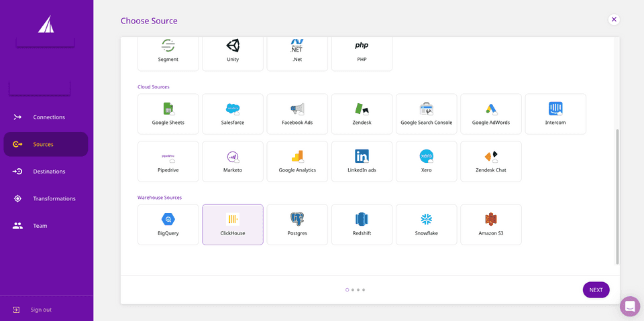The width and height of the screenshot is (644, 321).
Task: Open the chat support widget
Action: coord(630,307)
